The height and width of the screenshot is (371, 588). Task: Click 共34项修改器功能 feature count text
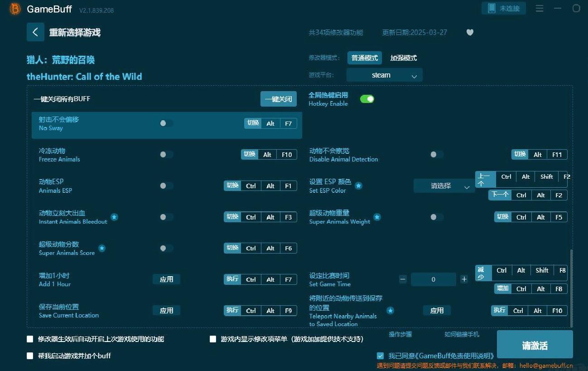(336, 33)
